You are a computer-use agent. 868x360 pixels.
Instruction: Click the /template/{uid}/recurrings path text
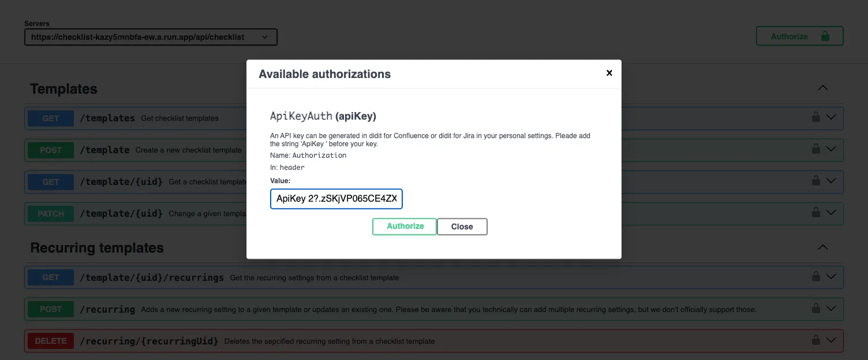tap(152, 277)
